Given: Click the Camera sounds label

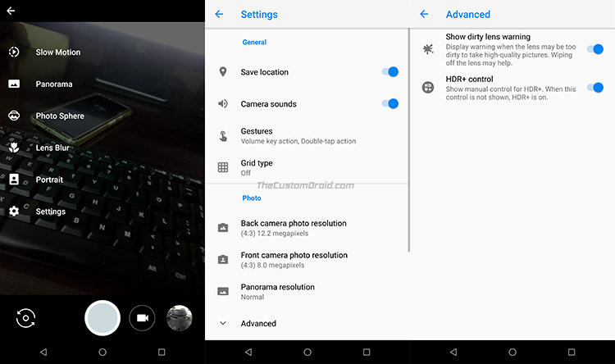Looking at the screenshot, I should [x=269, y=103].
